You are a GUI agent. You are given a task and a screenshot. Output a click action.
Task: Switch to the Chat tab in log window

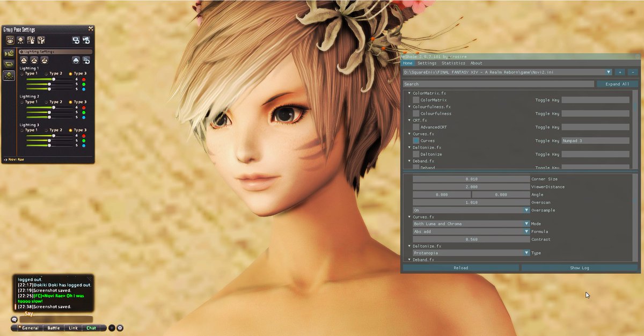click(92, 328)
